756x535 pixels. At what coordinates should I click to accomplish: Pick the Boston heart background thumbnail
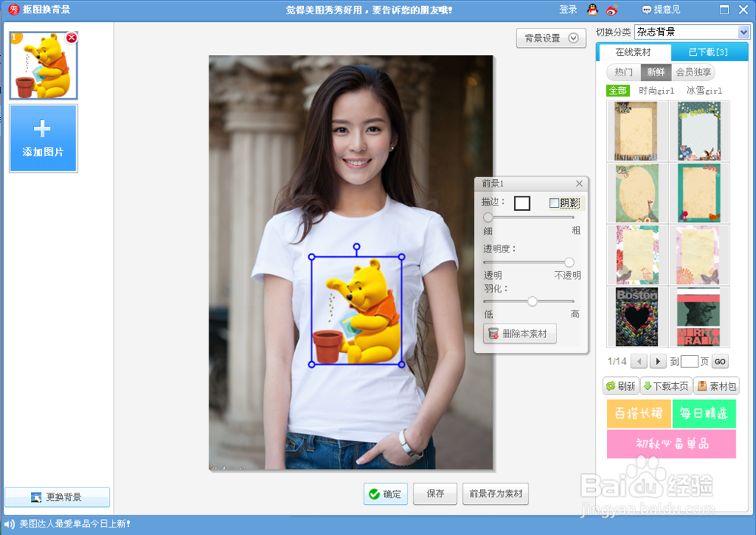pyautogui.click(x=637, y=317)
